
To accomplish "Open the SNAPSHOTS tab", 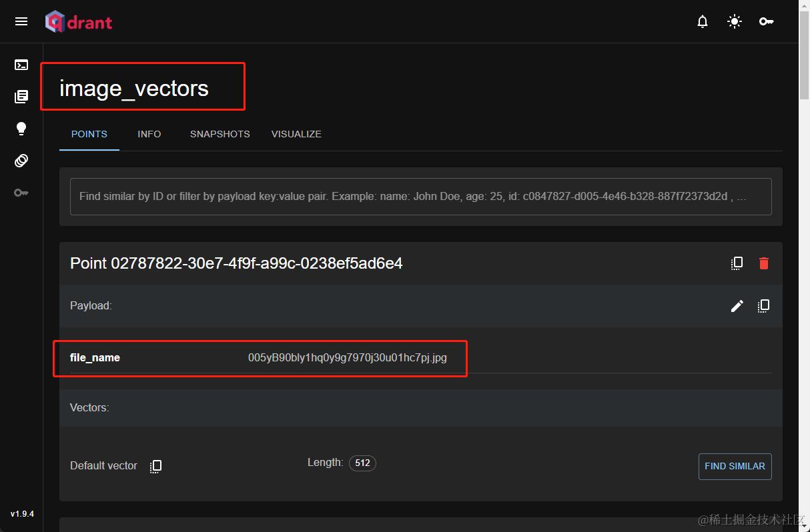I will [220, 134].
